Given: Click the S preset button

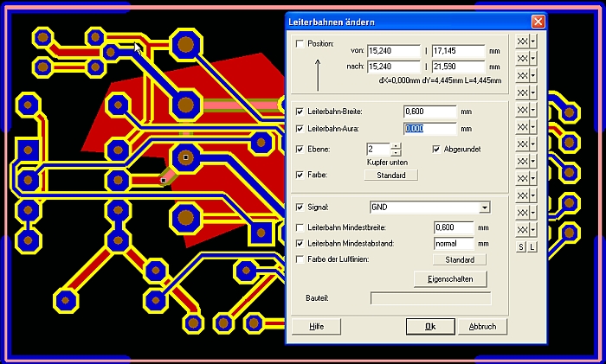Looking at the screenshot, I should click(x=521, y=248).
